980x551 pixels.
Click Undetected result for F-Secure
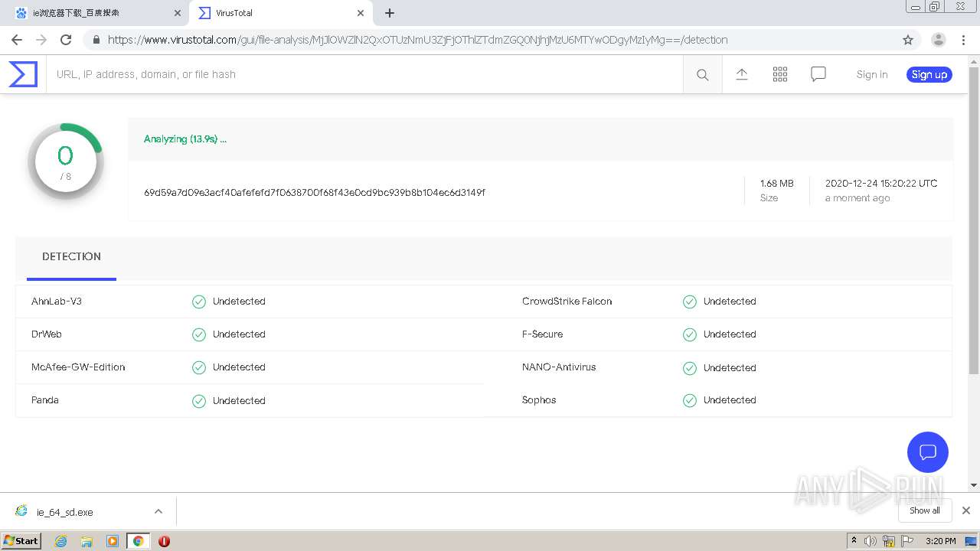point(730,334)
